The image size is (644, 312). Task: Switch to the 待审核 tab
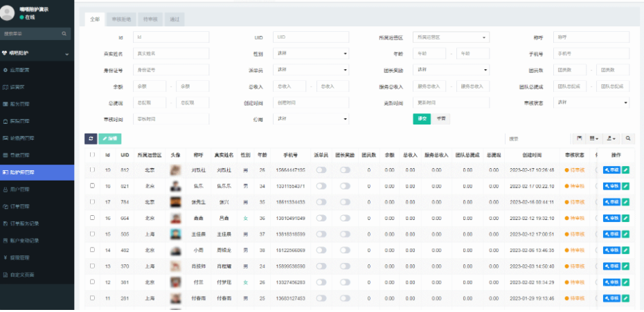coord(150,19)
